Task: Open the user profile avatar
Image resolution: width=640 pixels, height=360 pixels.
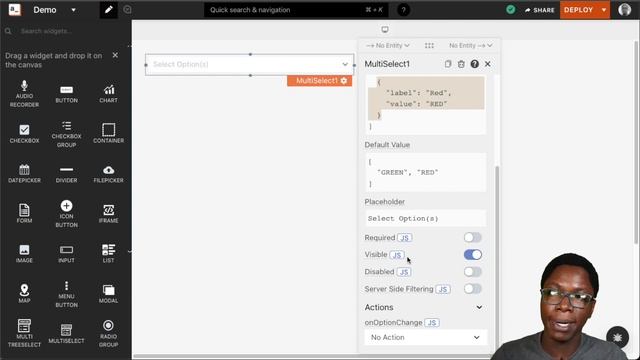Action: coord(624,9)
